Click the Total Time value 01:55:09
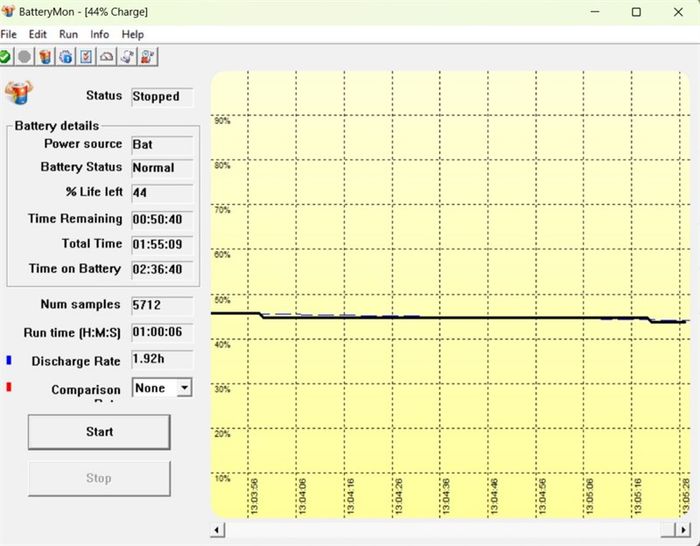700x546 pixels. [x=162, y=245]
